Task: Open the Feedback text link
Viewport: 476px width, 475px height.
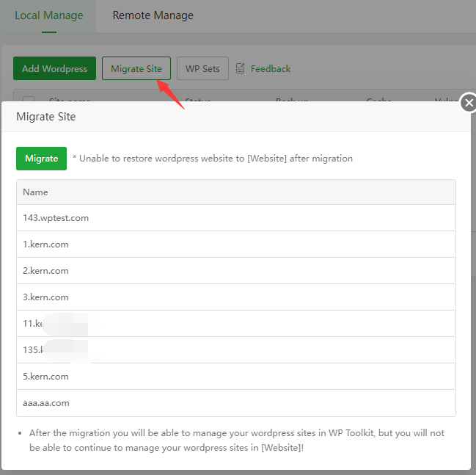Action: coord(271,68)
